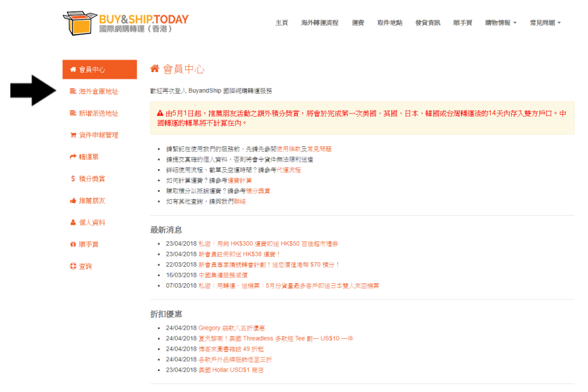Click the share arrow icon beside 轉運單

tap(73, 157)
